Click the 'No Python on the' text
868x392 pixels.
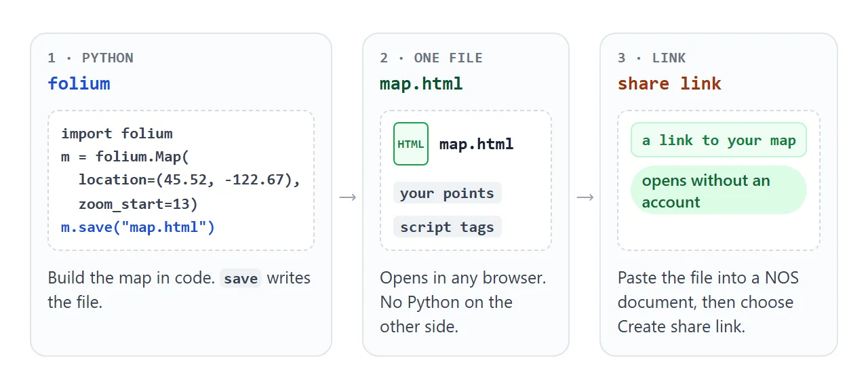point(446,302)
